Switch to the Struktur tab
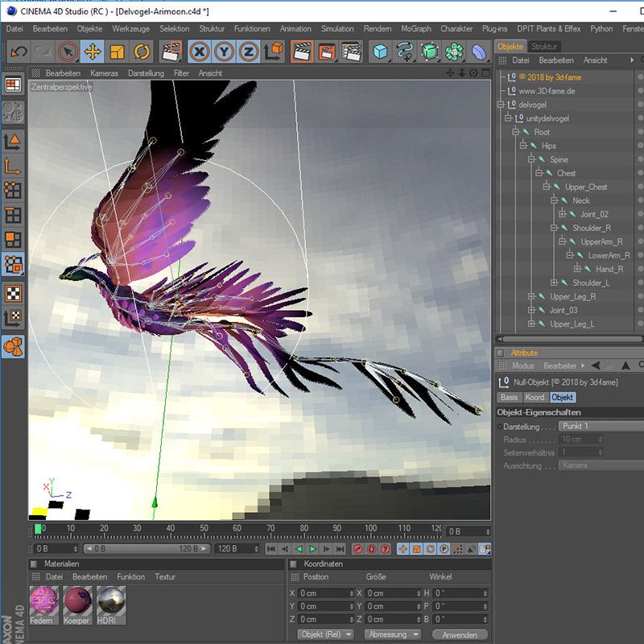 point(544,47)
